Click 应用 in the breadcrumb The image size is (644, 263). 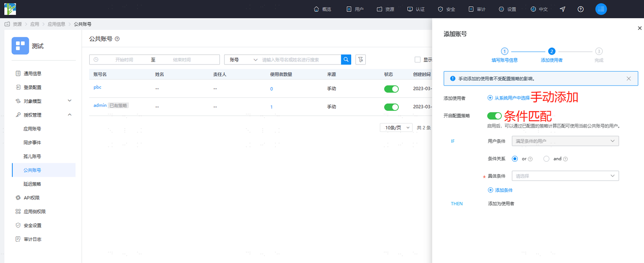pos(34,24)
